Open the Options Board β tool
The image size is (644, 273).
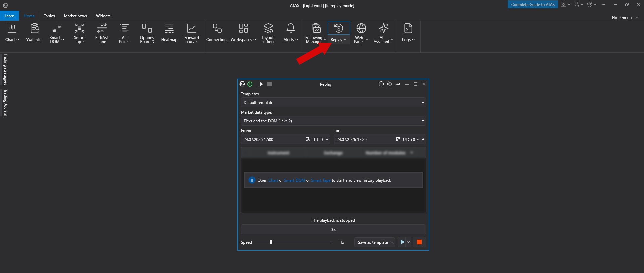[147, 33]
